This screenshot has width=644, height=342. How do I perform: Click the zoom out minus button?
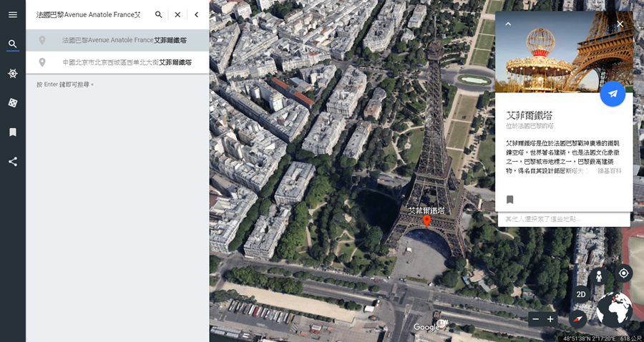[535, 319]
